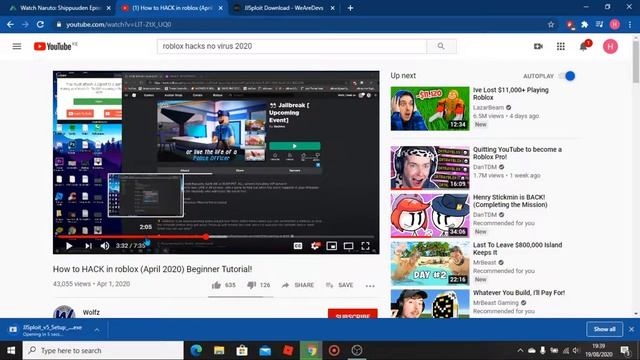Screen dimensions: 640x360
Task: Open the Chrome media control icon
Action: coord(599,24)
